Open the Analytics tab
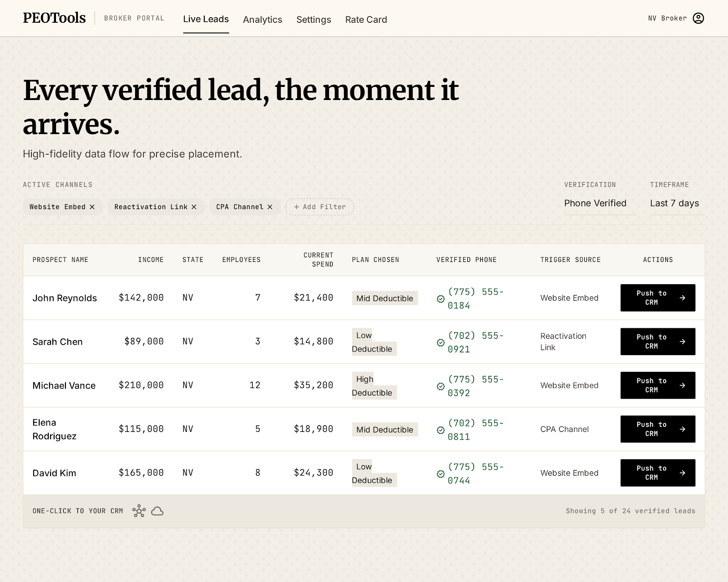This screenshot has height=582, width=728. coord(263,20)
